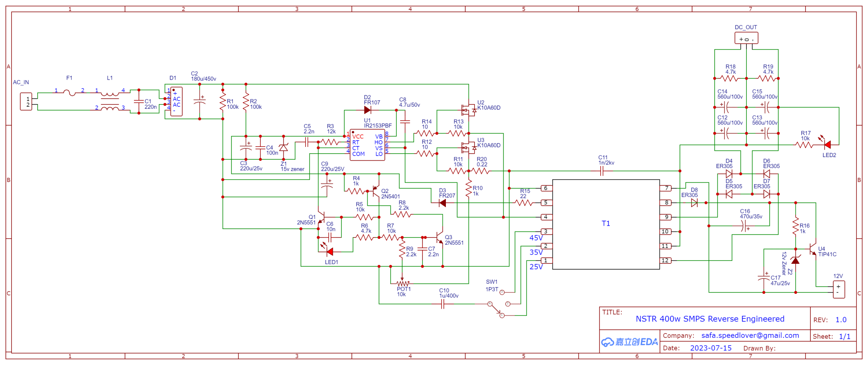Select transformer pin 12 box
This screenshot has height=365, width=868.
tap(665, 260)
